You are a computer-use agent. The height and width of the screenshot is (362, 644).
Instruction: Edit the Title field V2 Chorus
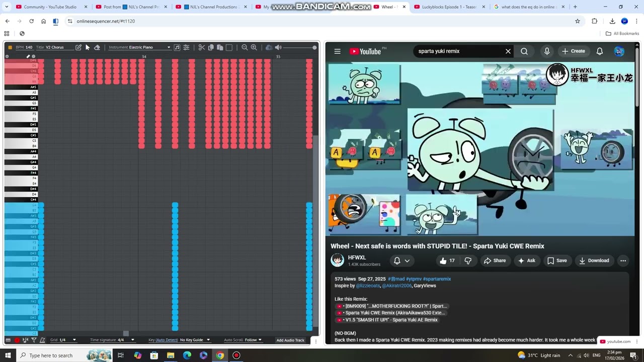click(55, 47)
